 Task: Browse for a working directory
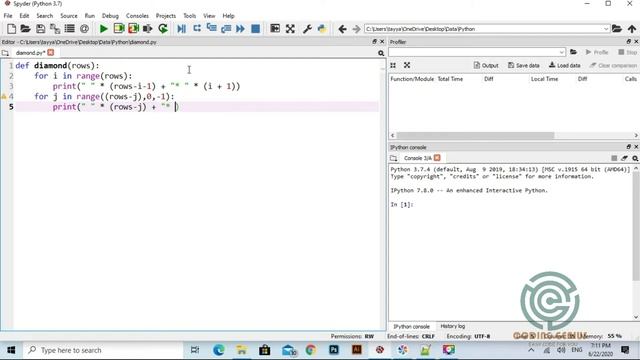tap(617, 29)
